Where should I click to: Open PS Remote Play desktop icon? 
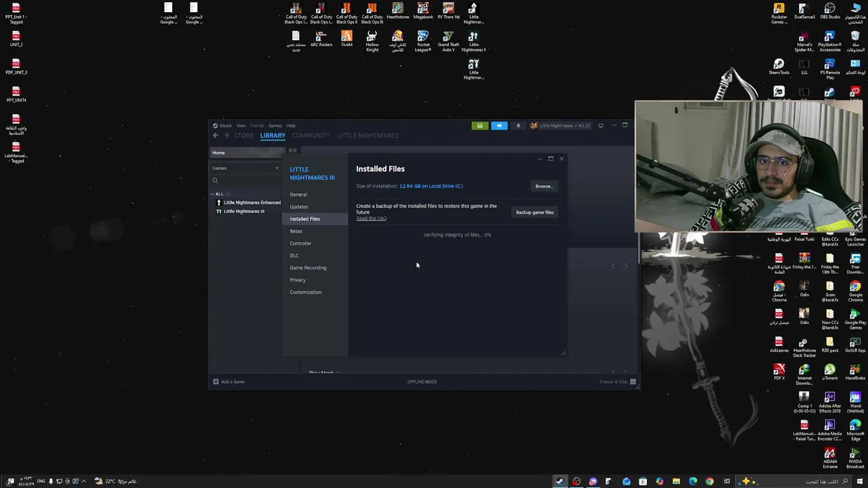(829, 69)
